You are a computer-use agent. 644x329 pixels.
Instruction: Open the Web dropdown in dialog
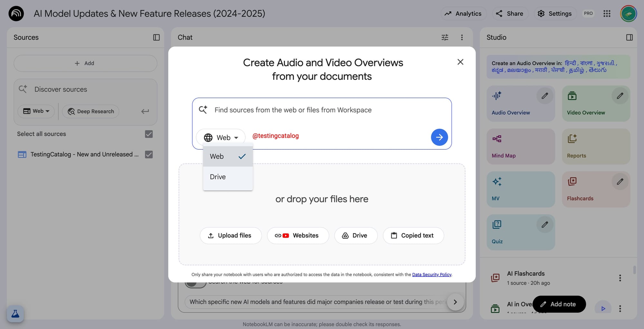point(221,137)
